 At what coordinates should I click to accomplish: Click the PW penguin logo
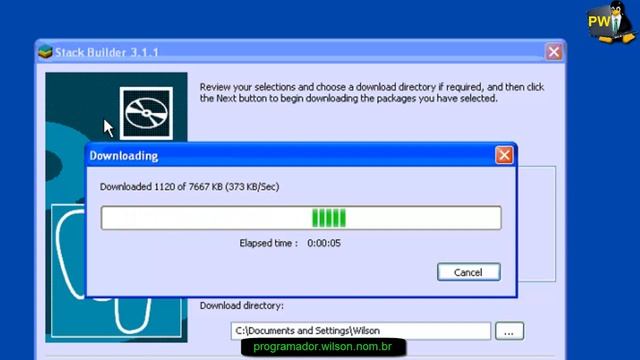[611, 22]
